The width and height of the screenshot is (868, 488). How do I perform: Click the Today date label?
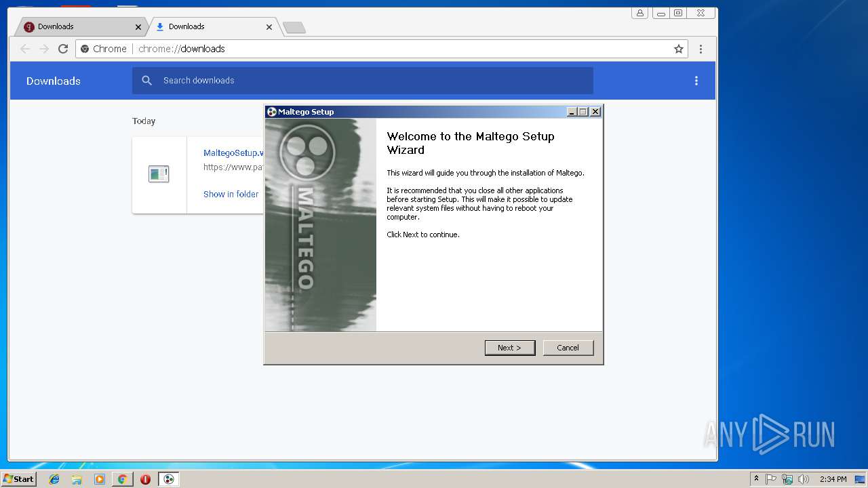pyautogui.click(x=144, y=121)
